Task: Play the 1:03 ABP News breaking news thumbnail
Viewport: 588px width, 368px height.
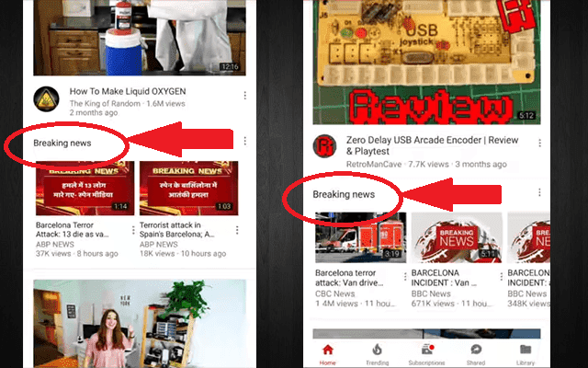Action: (x=188, y=188)
